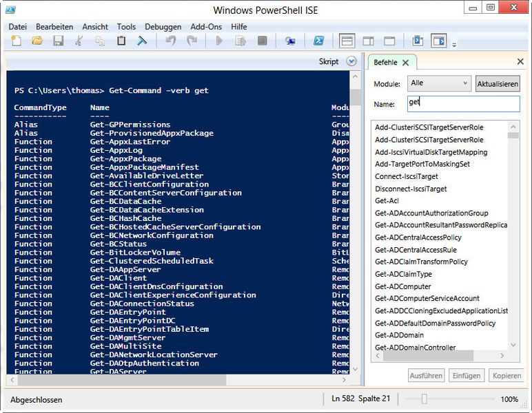The width and height of the screenshot is (532, 413).
Task: Select Get-ADClaimType in the list
Action: (x=403, y=274)
